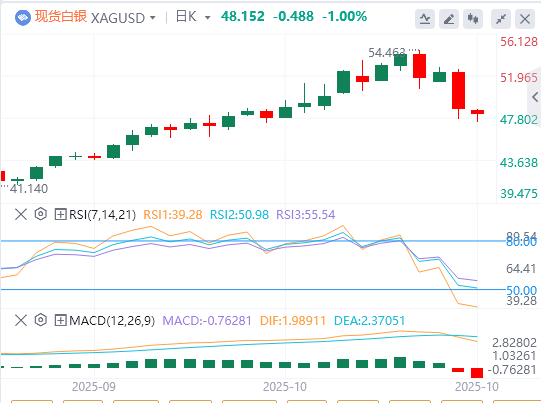The height and width of the screenshot is (403, 541).
Task: Click the 47.802 price axis label
Action: [x=519, y=120]
